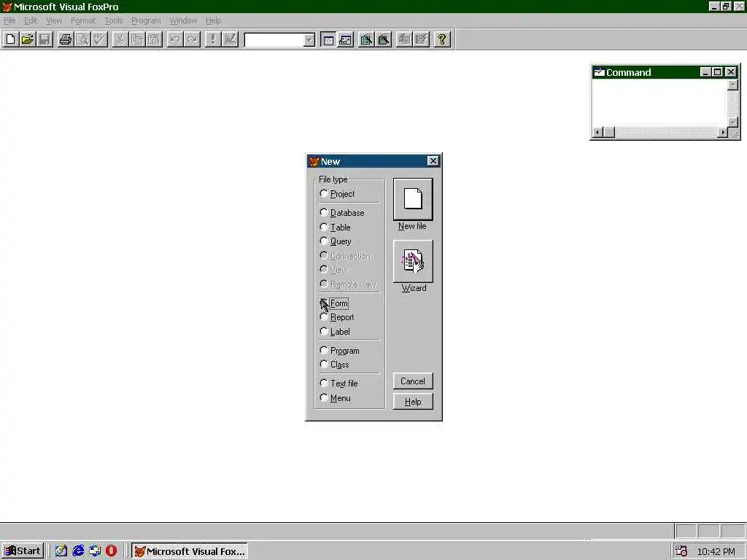Click the Modify Form toolbar icon
The image size is (747, 560).
230,39
